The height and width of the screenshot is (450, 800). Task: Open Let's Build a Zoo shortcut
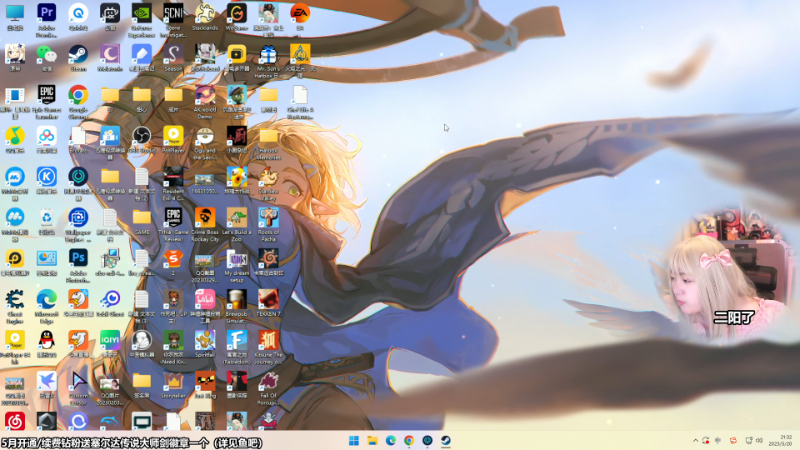(237, 224)
